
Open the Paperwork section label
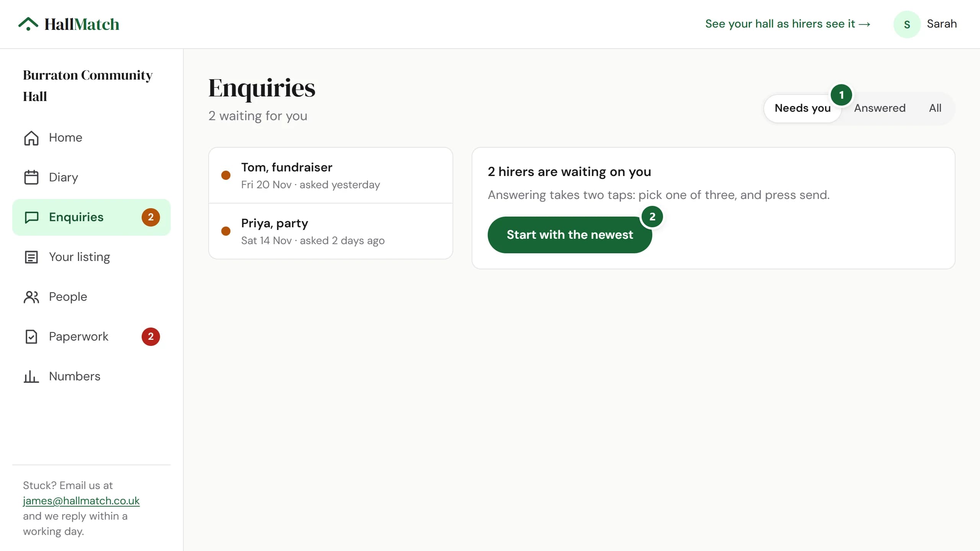point(78,336)
